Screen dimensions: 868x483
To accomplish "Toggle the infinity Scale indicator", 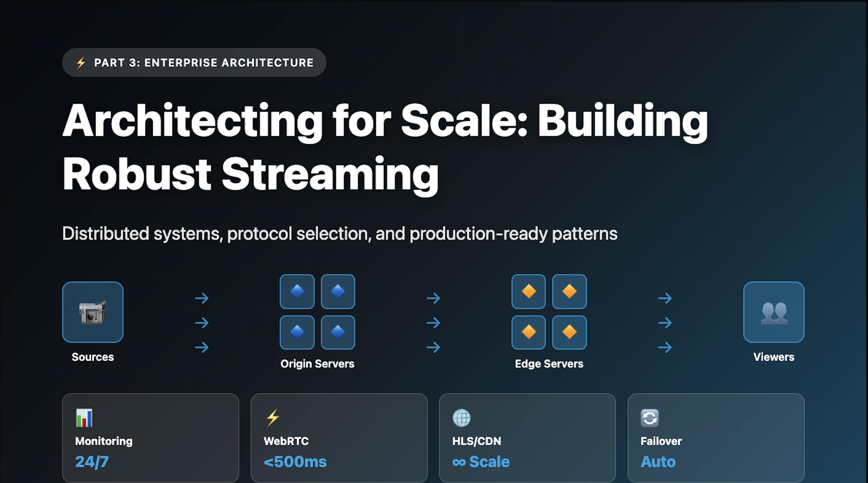I will tap(481, 462).
